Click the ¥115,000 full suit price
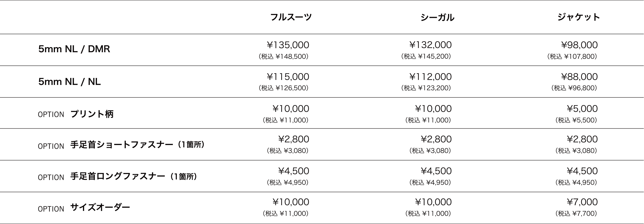Screen dimensions: 644x224 click(x=288, y=77)
